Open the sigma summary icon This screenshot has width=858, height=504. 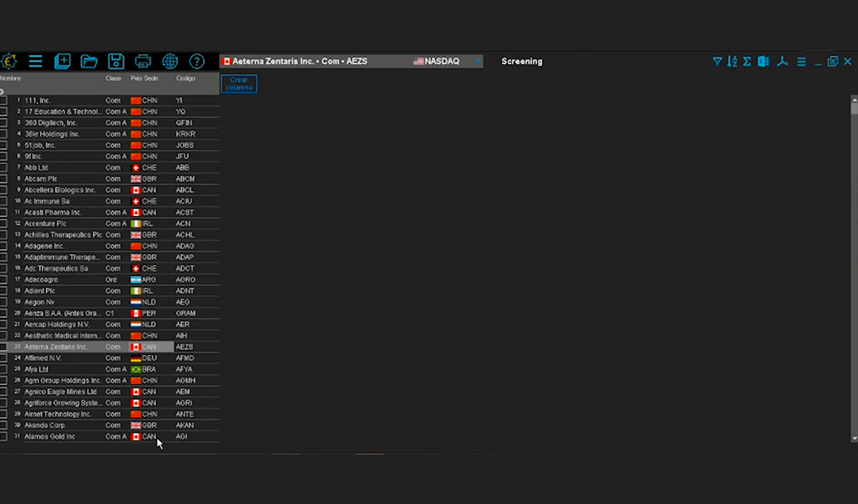[x=747, y=61]
